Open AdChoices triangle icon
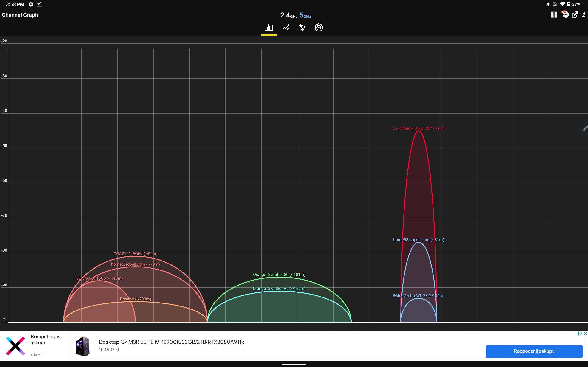Screen dimensions: 588x367 [580, 334]
